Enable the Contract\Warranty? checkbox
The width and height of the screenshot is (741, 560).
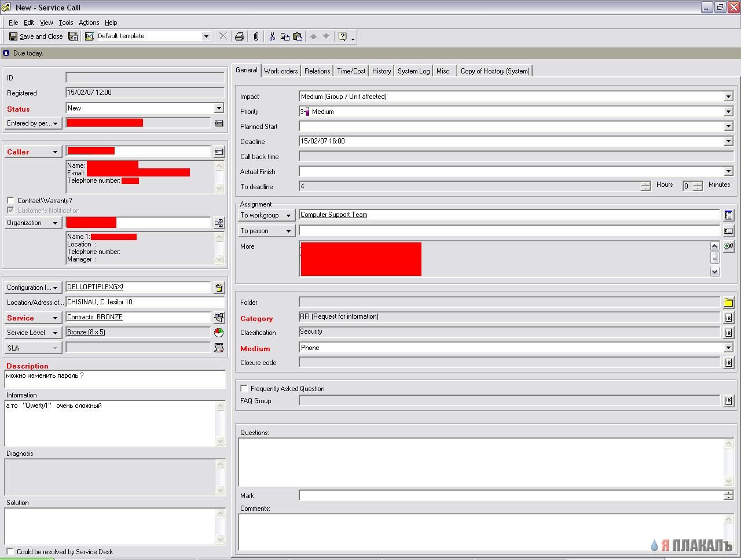click(x=10, y=201)
